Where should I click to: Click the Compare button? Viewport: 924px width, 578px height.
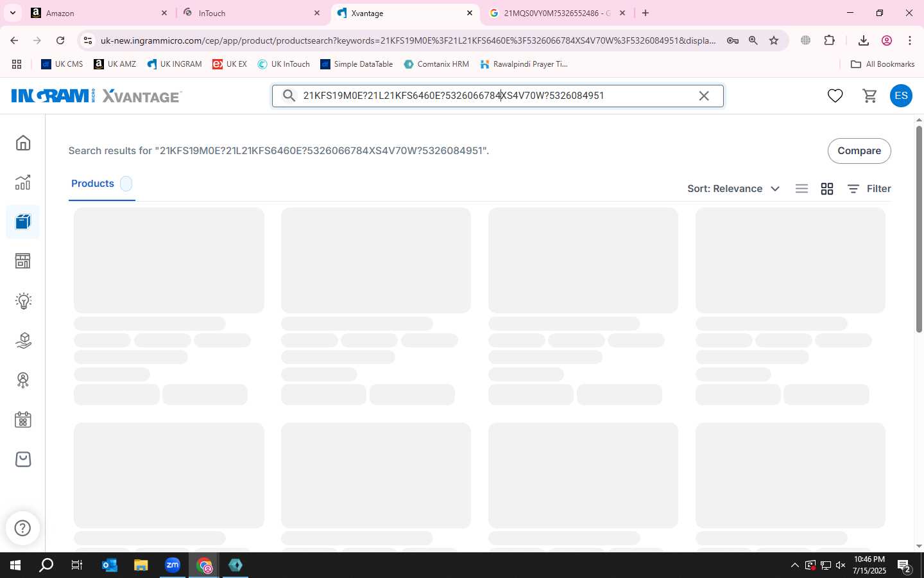(859, 151)
